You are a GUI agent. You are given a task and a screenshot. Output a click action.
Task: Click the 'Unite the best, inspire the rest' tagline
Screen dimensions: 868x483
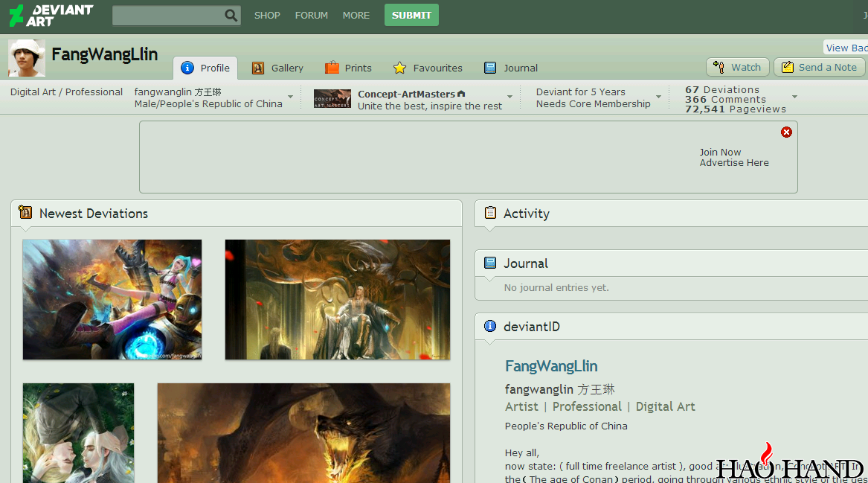[430, 106]
